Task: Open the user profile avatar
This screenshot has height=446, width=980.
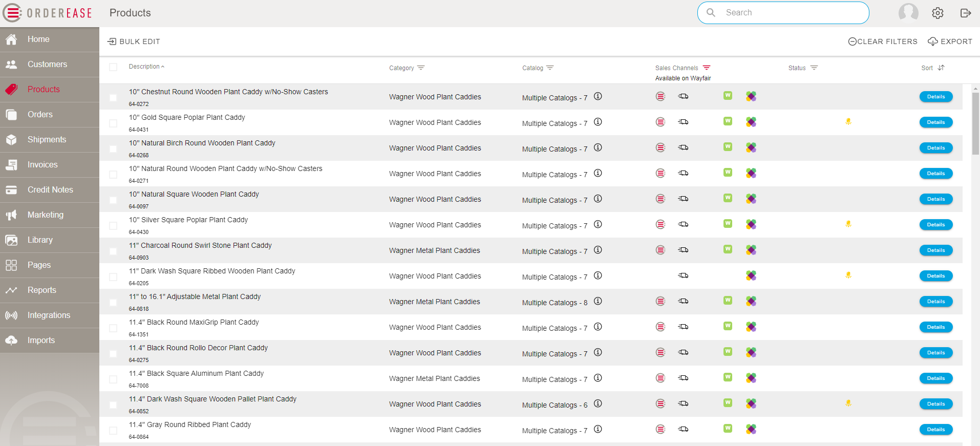Action: [908, 12]
